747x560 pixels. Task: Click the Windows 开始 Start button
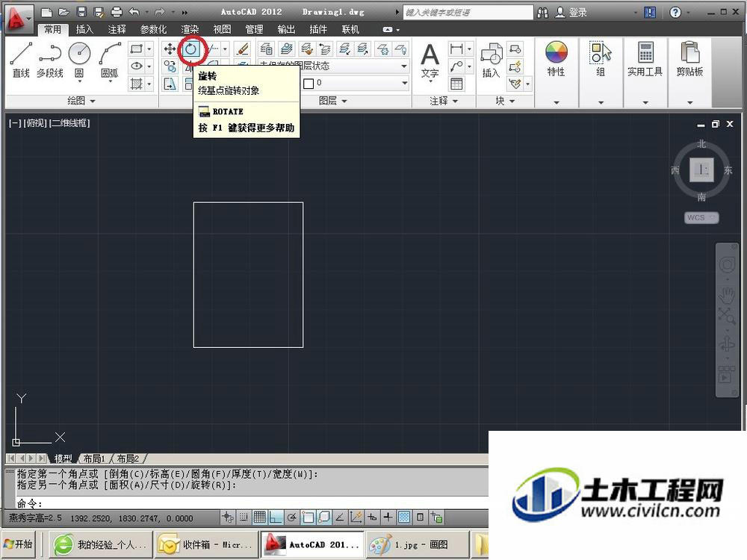click(x=18, y=544)
